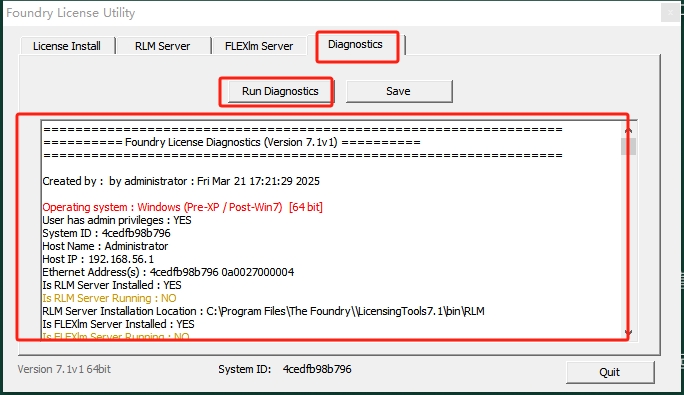
Task: Click the 'System ID : 4cedfb98b796' log line
Action: [106, 233]
